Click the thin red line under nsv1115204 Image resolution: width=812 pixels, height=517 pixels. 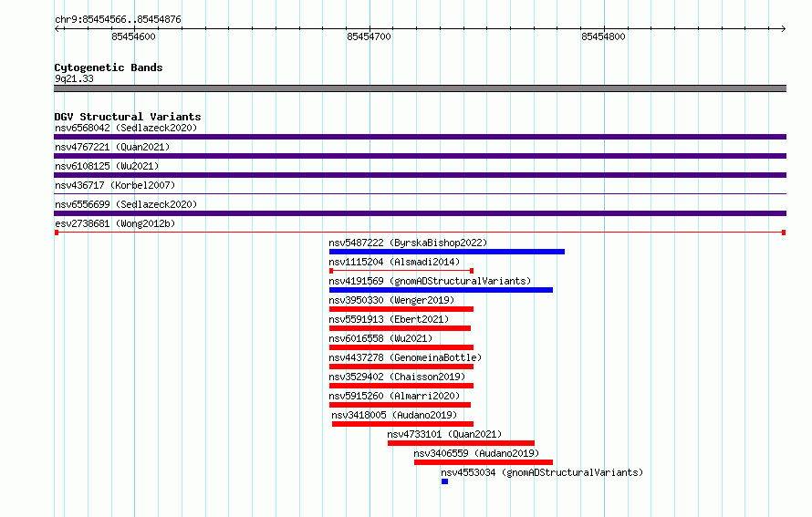(x=401, y=271)
